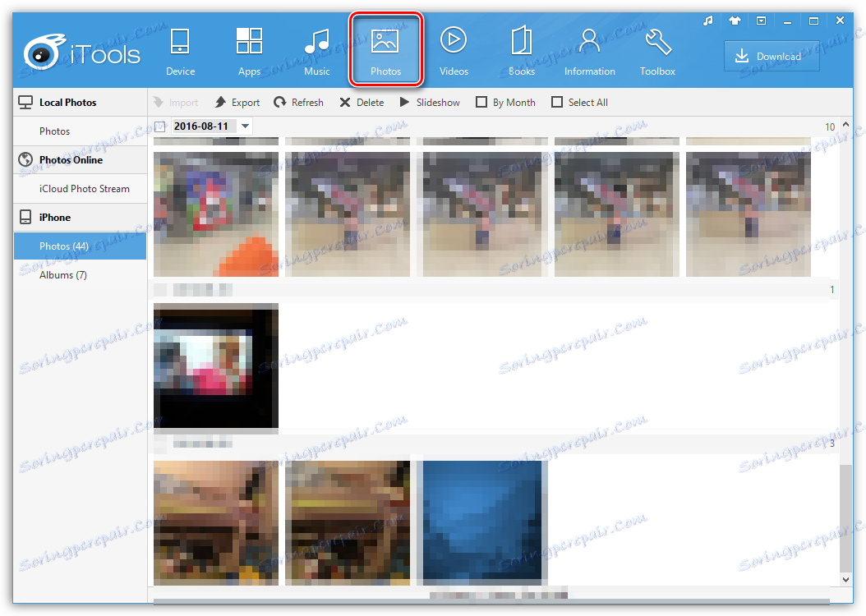The width and height of the screenshot is (866, 616).
Task: Click the globe icon beside Photos Online
Action: point(25,159)
